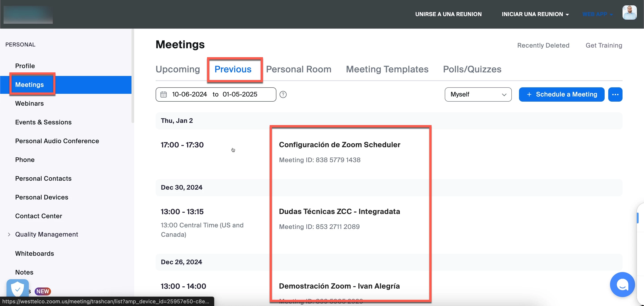Open the INICIAR UNA REUNION dropdown
Screen dimensions: 644x306
(x=535, y=14)
